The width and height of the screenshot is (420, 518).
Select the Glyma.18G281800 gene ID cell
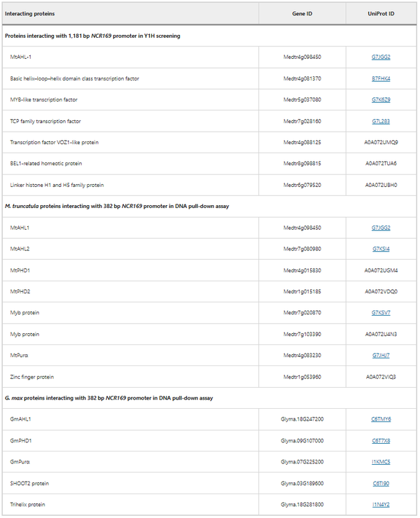(x=302, y=505)
